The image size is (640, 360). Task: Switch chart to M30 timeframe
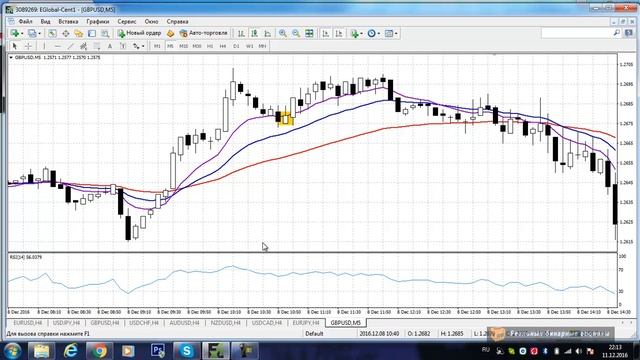[x=197, y=46]
